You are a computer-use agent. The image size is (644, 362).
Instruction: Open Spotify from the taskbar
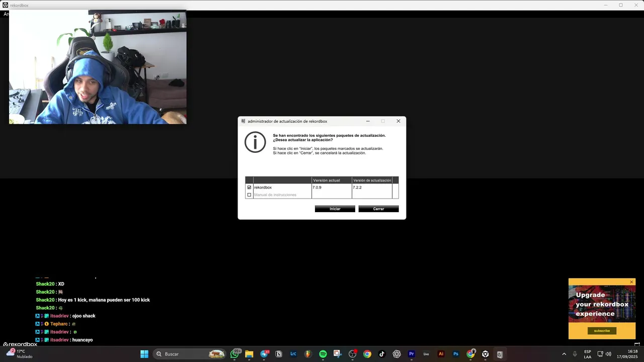coord(323,354)
